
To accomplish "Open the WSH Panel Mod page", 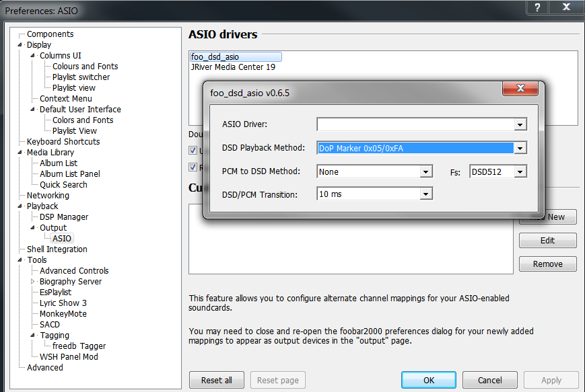I will (x=69, y=357).
